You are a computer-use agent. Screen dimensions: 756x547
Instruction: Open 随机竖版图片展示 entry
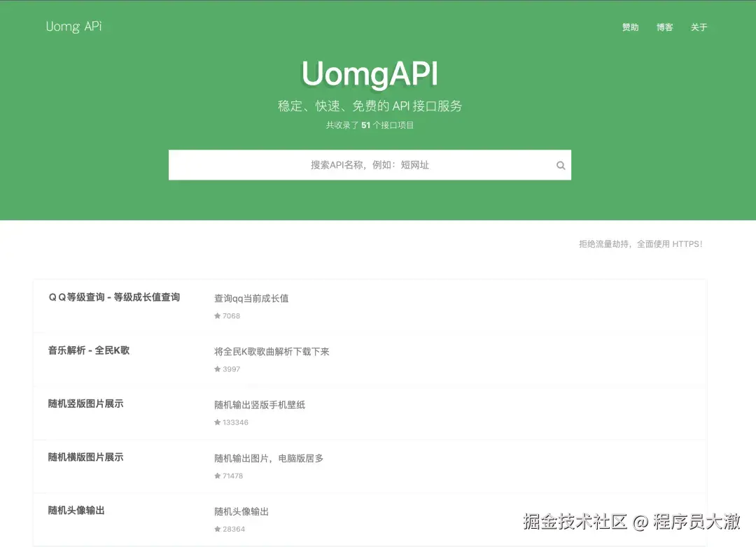[86, 404]
